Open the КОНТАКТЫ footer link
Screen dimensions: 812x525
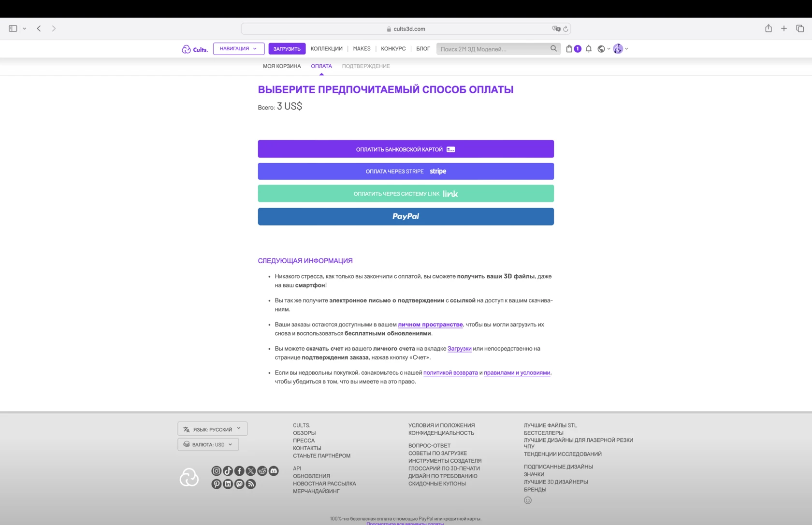coord(307,448)
